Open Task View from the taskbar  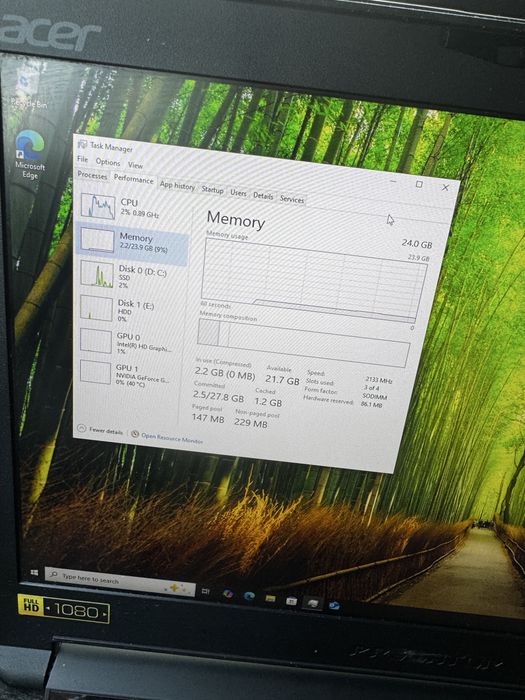205,591
